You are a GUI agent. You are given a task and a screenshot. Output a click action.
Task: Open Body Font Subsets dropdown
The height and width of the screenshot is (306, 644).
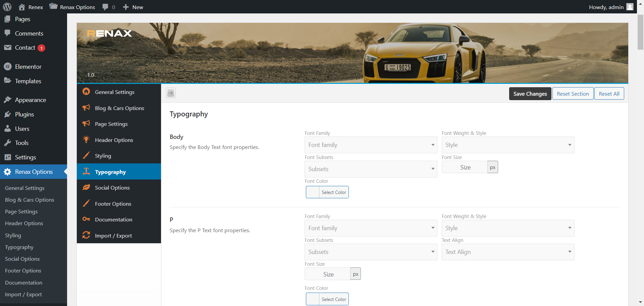tap(371, 169)
